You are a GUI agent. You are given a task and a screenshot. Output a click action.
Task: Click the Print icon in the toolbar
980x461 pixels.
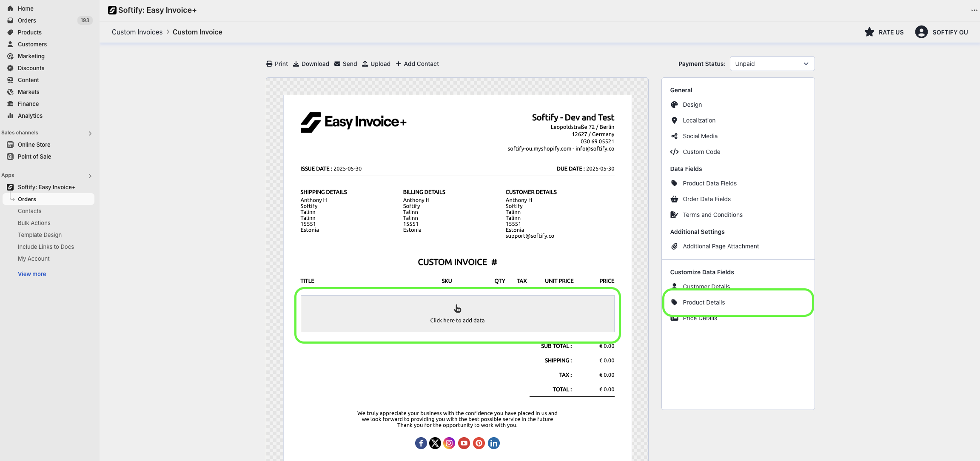[x=269, y=64]
